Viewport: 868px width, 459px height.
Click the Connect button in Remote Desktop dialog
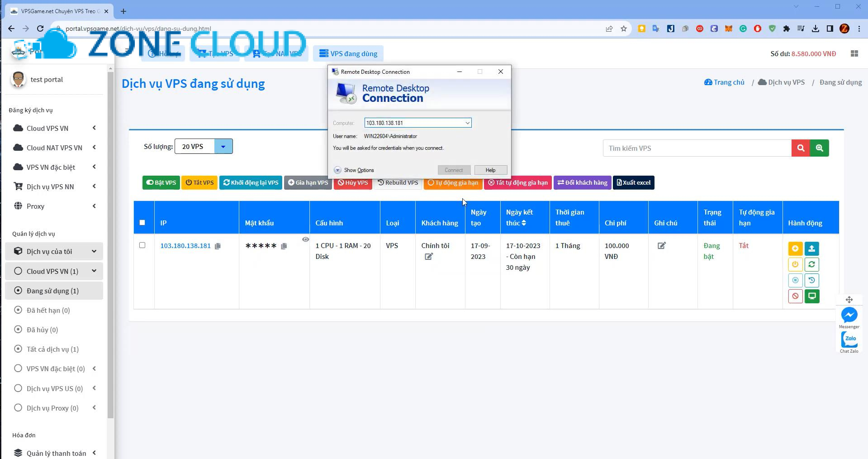tap(454, 170)
